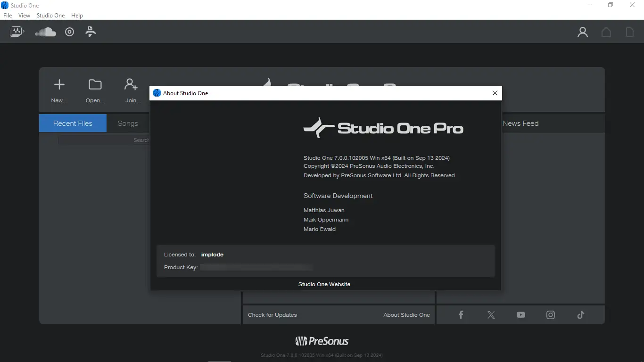This screenshot has height=362, width=644.
Task: Click the fourth toolbar icon beside the target
Action: click(x=91, y=32)
